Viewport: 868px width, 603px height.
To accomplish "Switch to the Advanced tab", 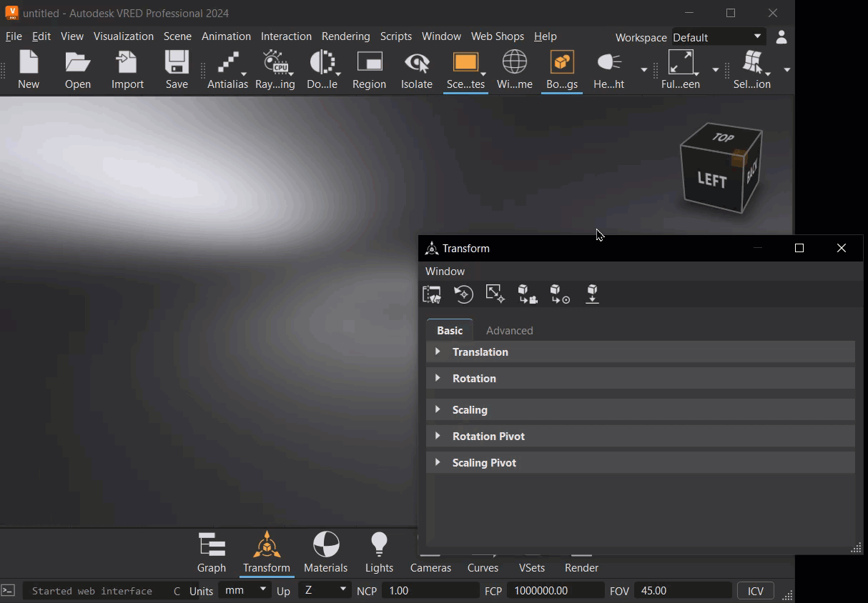I will (x=509, y=330).
